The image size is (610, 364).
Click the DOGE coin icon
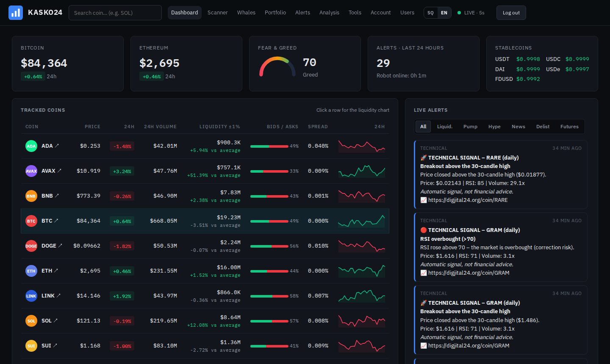(x=31, y=246)
